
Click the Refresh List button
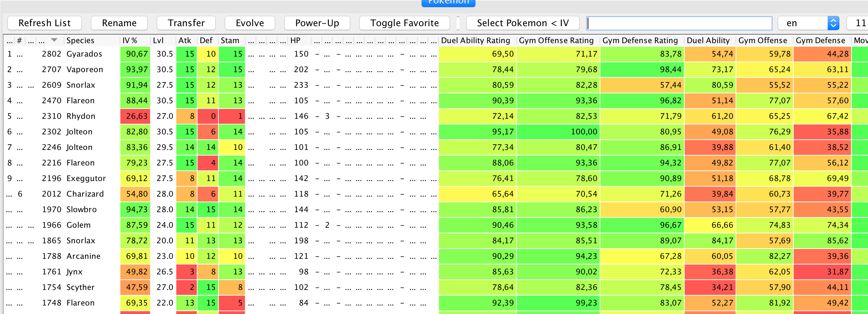pos(45,23)
